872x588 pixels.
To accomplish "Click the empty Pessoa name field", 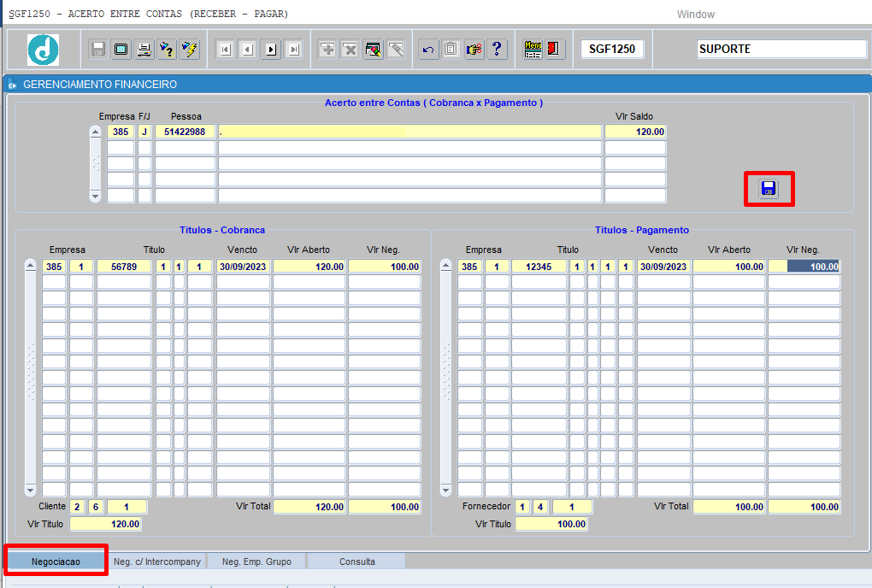I will (409, 132).
